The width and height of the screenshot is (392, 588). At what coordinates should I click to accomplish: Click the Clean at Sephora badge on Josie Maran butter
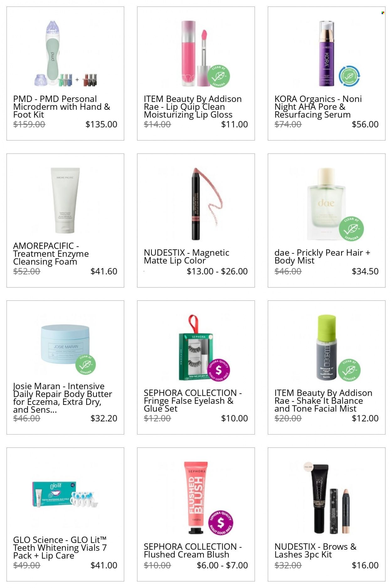86,364
